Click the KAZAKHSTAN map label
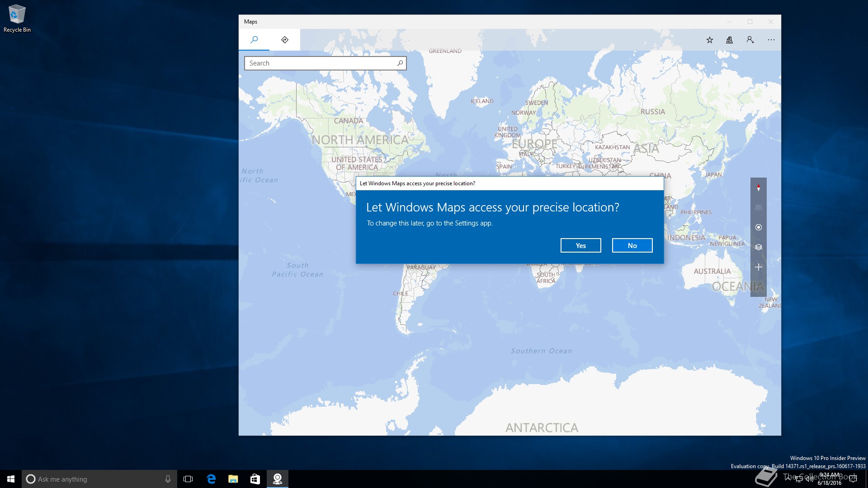868x488 pixels. click(612, 147)
